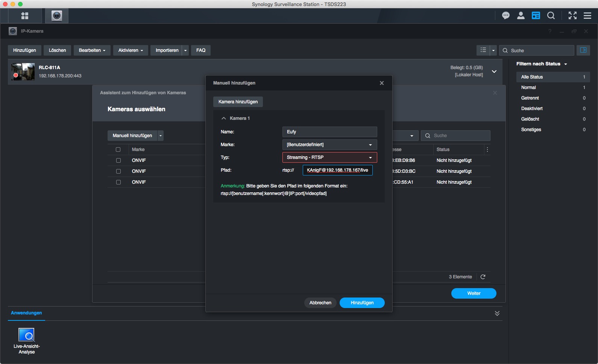The height and width of the screenshot is (364, 598).
Task: Click the magnifier search icon in top bar
Action: (551, 15)
